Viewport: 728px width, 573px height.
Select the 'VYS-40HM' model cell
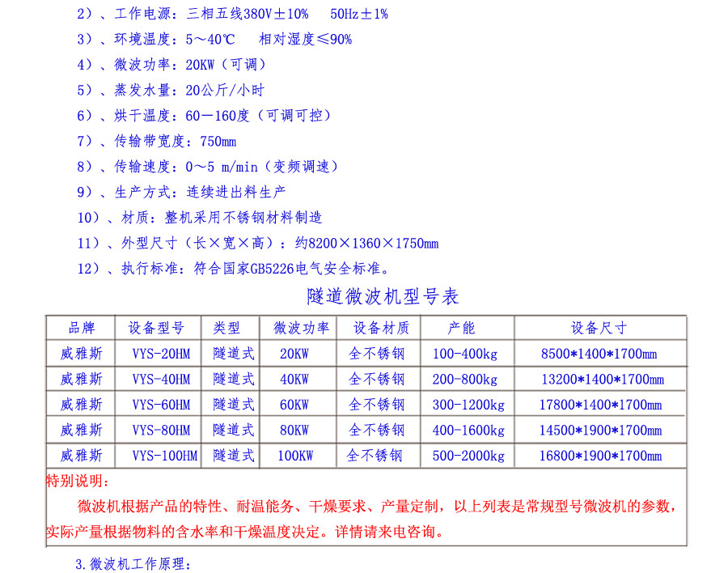pos(161,380)
